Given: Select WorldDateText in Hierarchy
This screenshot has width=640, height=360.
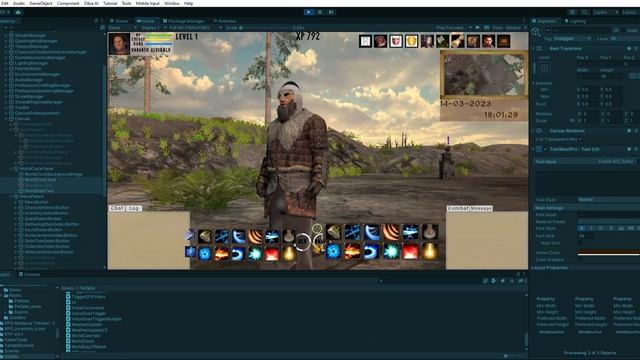Looking at the screenshot, I should tap(39, 191).
